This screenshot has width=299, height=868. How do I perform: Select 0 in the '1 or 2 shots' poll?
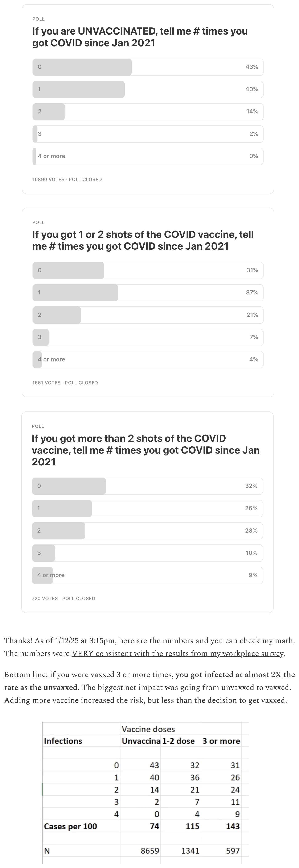(148, 270)
